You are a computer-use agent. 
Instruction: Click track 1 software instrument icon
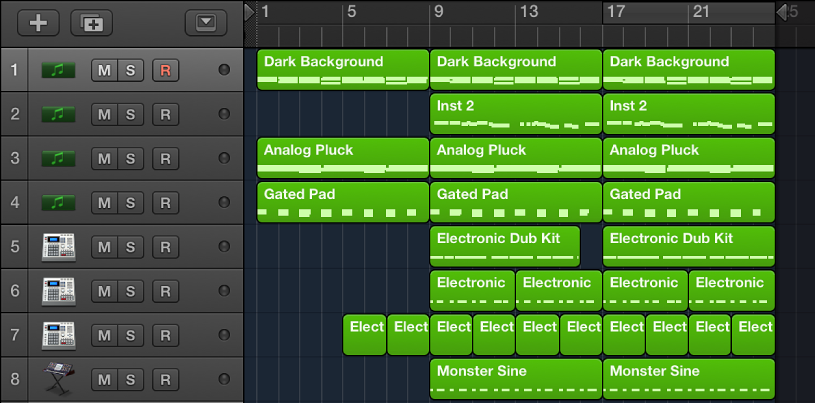point(58,70)
